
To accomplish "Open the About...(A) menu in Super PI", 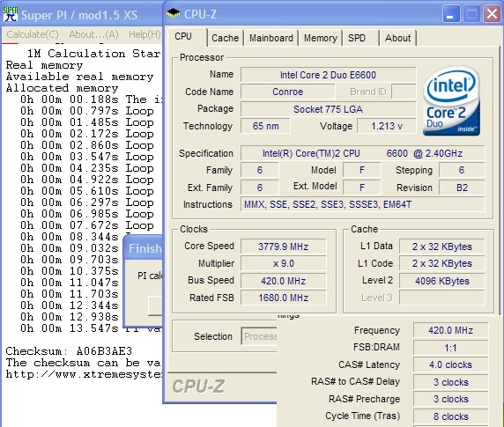I will click(94, 34).
